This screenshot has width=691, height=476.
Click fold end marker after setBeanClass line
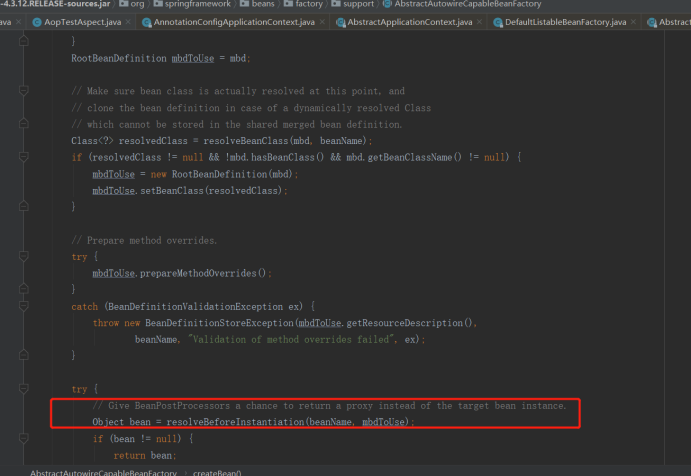click(24, 206)
